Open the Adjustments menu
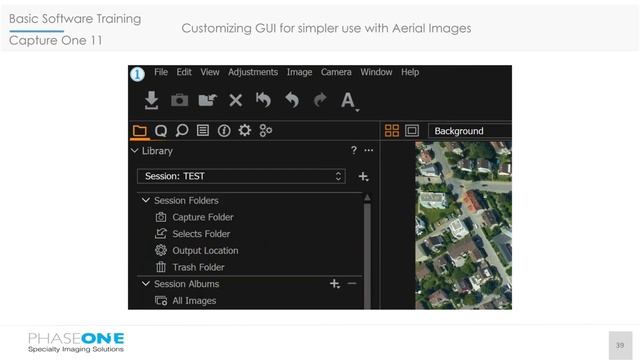640x360 pixels. click(253, 72)
